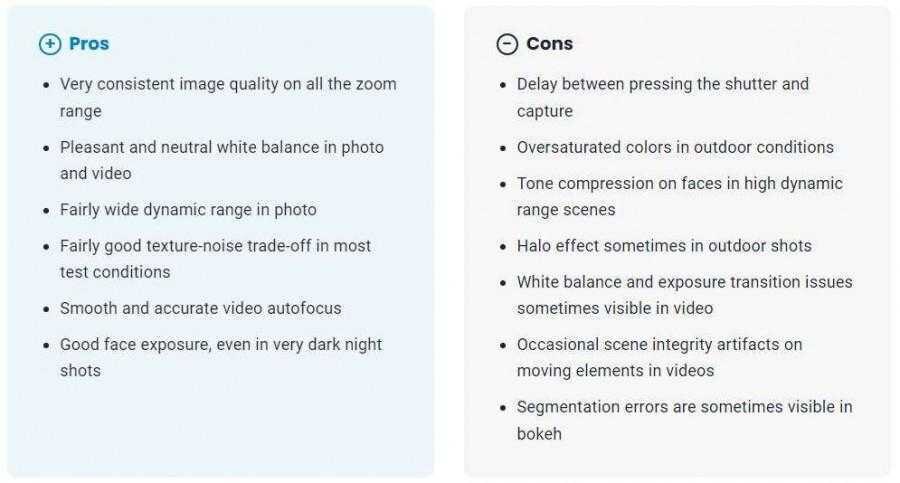
Task: Click the plus icon beside Pros
Action: click(x=49, y=44)
